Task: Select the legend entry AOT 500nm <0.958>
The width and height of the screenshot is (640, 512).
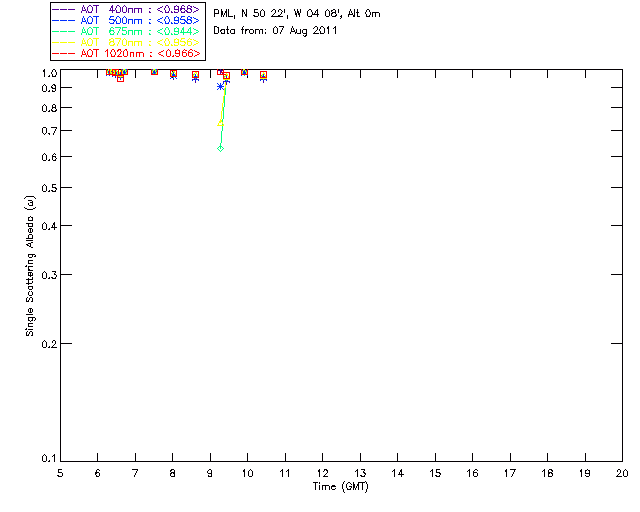Action: tap(126, 20)
